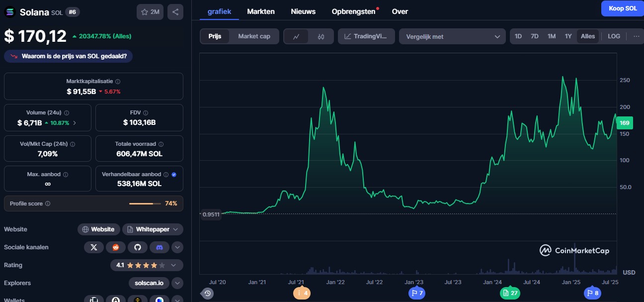Set chart range to 7D

[x=535, y=36]
